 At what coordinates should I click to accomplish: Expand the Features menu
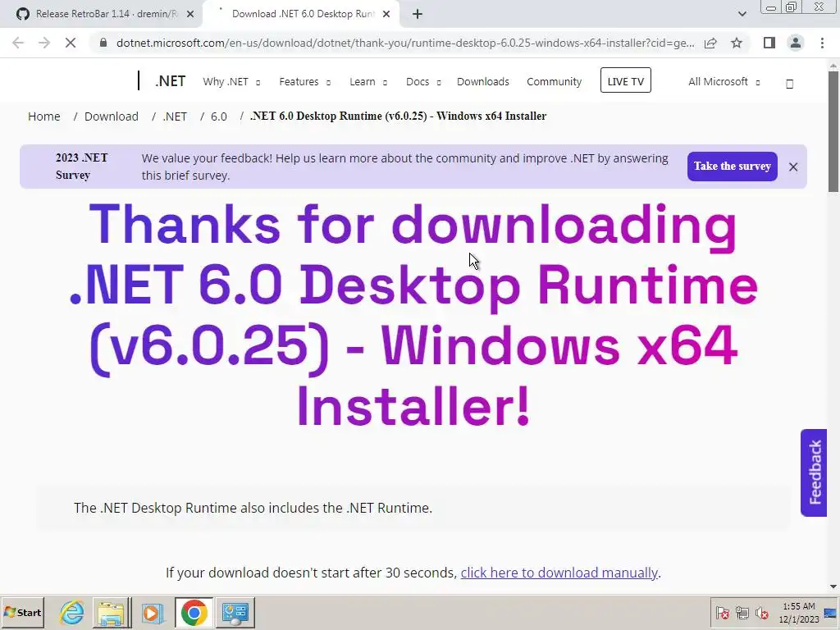pos(304,81)
